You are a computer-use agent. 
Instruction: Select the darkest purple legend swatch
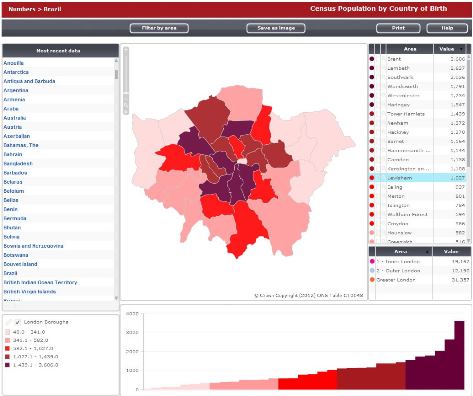[x=7, y=365]
